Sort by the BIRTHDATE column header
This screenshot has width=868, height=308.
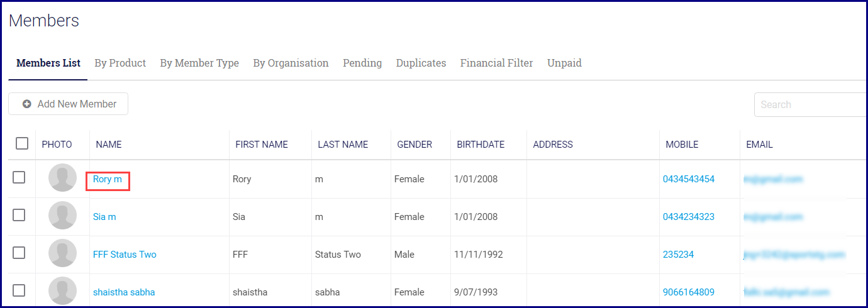[x=481, y=145]
